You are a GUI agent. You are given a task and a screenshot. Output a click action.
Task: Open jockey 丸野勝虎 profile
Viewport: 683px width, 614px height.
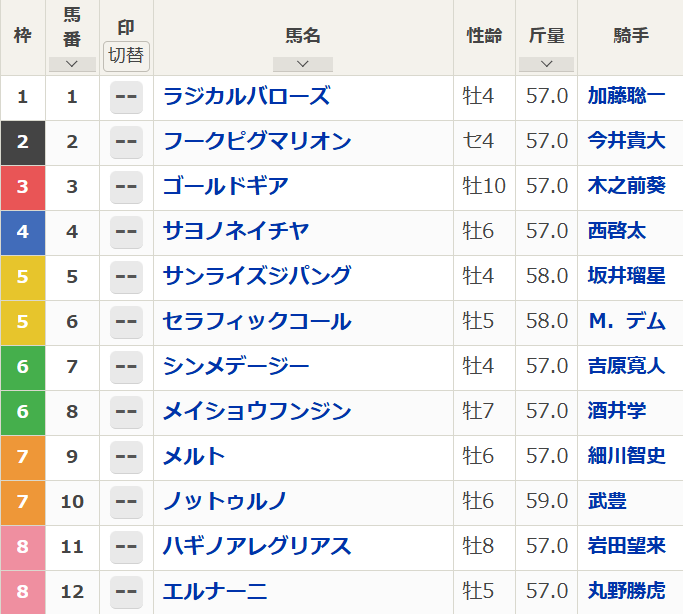[x=626, y=591]
